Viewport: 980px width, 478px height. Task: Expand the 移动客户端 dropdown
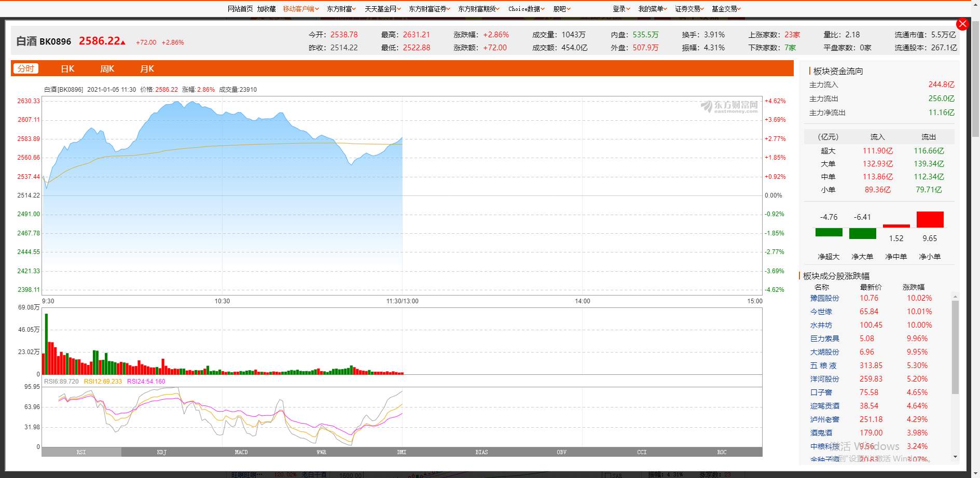(301, 9)
